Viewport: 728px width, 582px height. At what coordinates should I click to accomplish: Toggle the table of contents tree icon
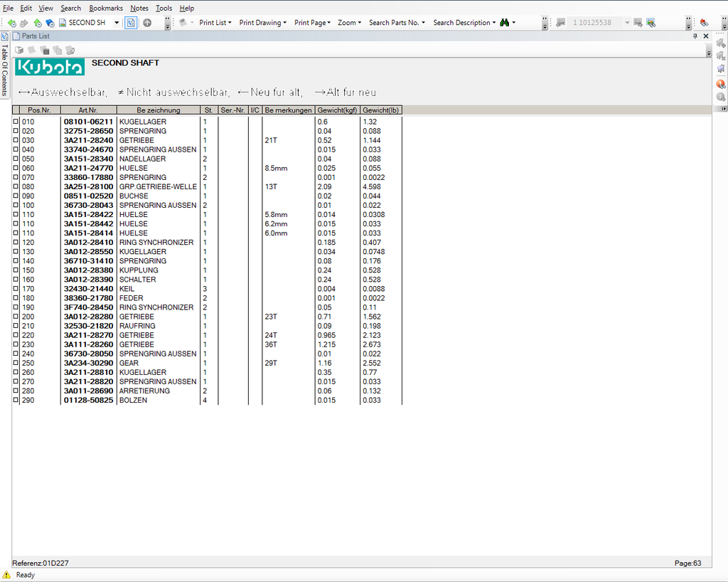point(4,36)
